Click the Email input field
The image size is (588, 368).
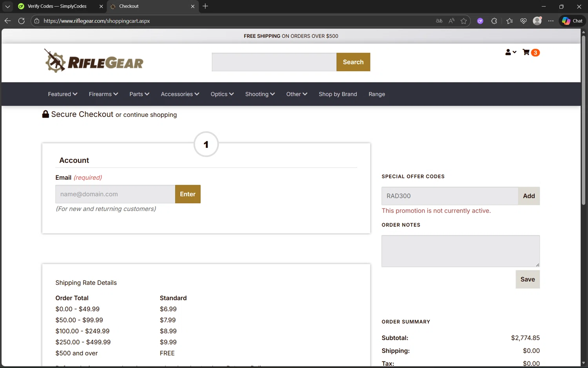click(x=115, y=194)
